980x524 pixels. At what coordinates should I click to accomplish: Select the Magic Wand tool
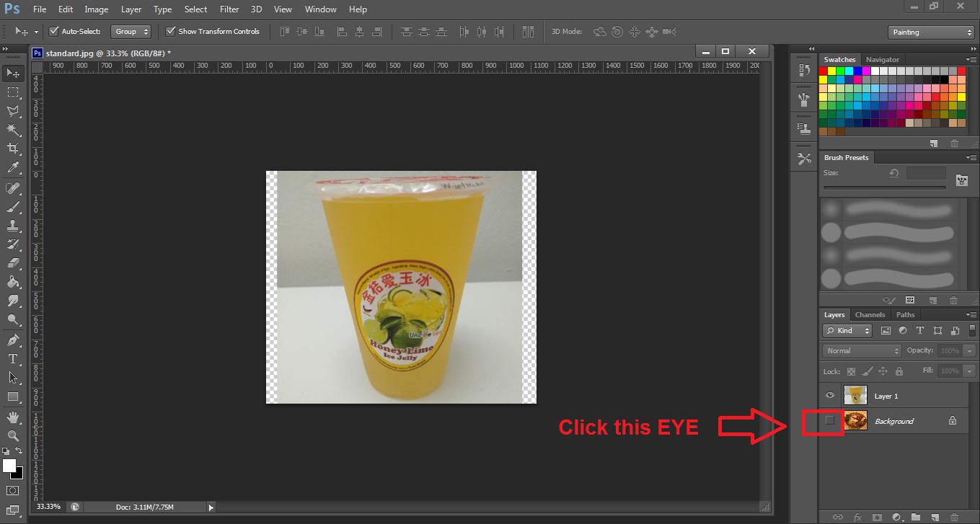tap(13, 130)
